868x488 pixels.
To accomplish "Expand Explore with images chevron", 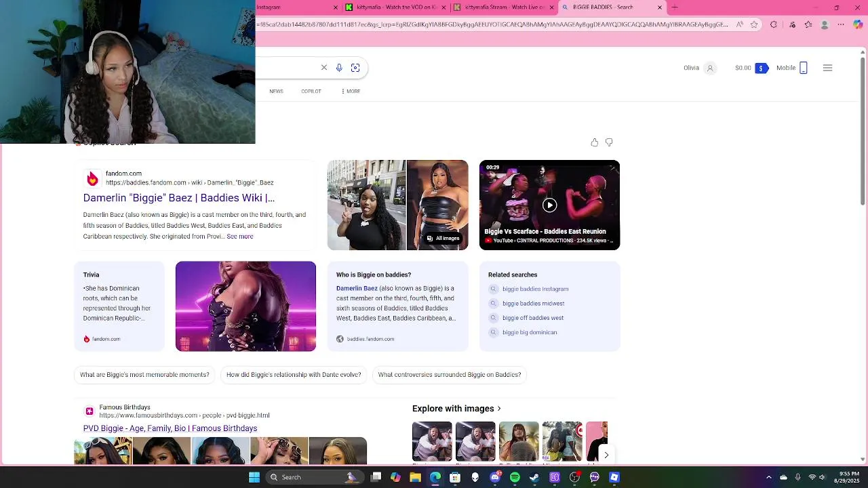I will (499, 409).
